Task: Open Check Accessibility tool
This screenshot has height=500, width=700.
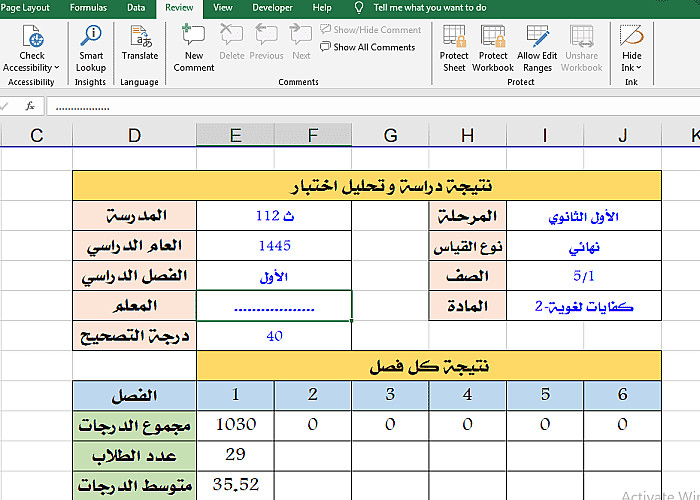Action: point(33,49)
